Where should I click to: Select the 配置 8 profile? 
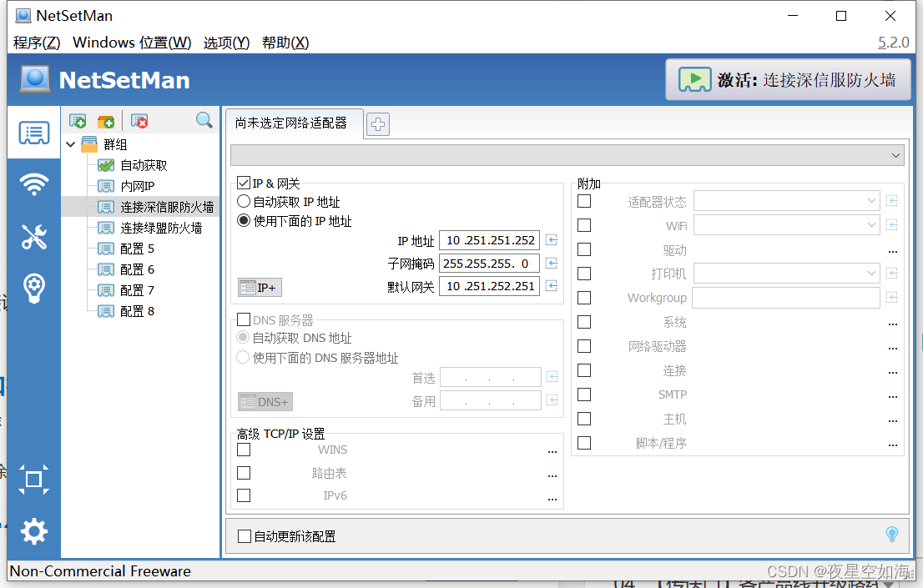pyautogui.click(x=137, y=311)
